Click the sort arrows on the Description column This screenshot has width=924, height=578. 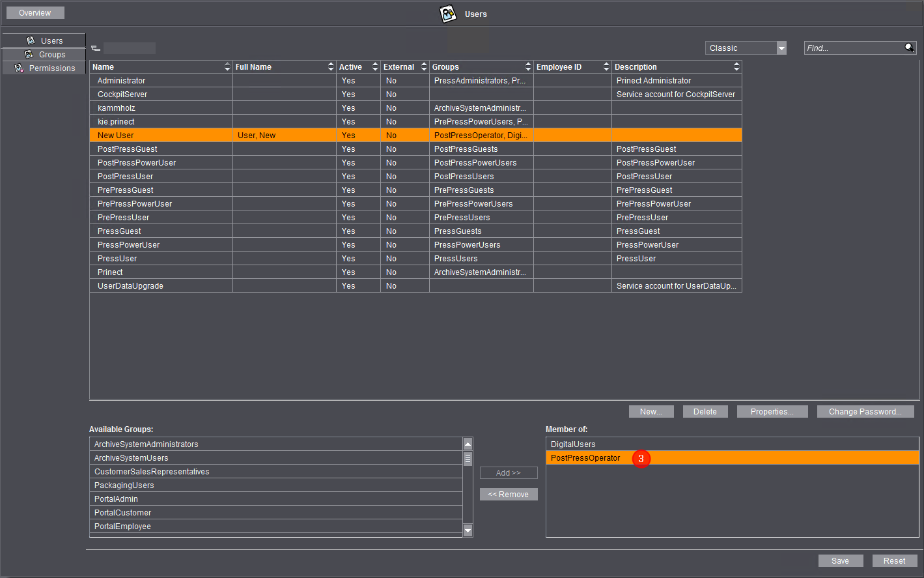(x=736, y=67)
